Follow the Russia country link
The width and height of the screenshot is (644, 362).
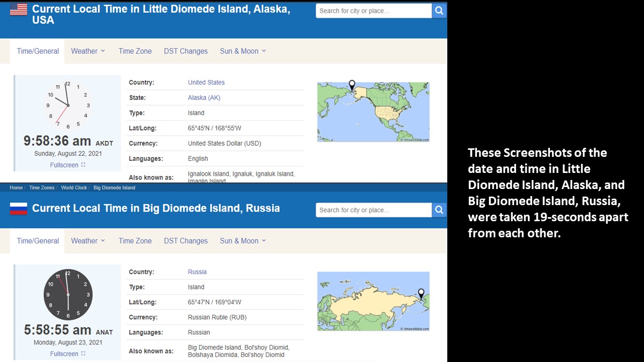(x=197, y=272)
